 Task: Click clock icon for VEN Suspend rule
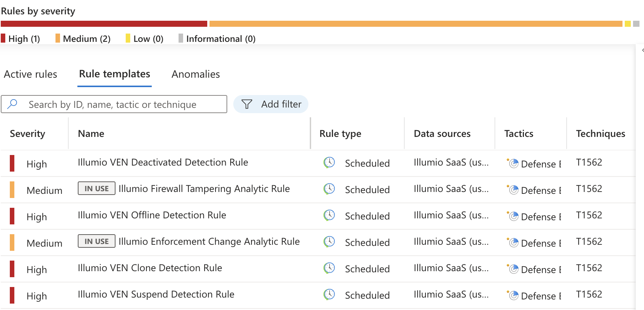(329, 295)
